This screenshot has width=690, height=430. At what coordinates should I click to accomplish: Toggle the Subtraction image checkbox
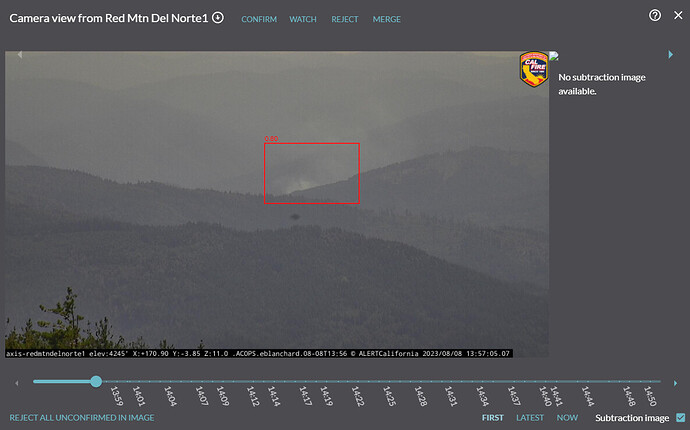point(680,417)
